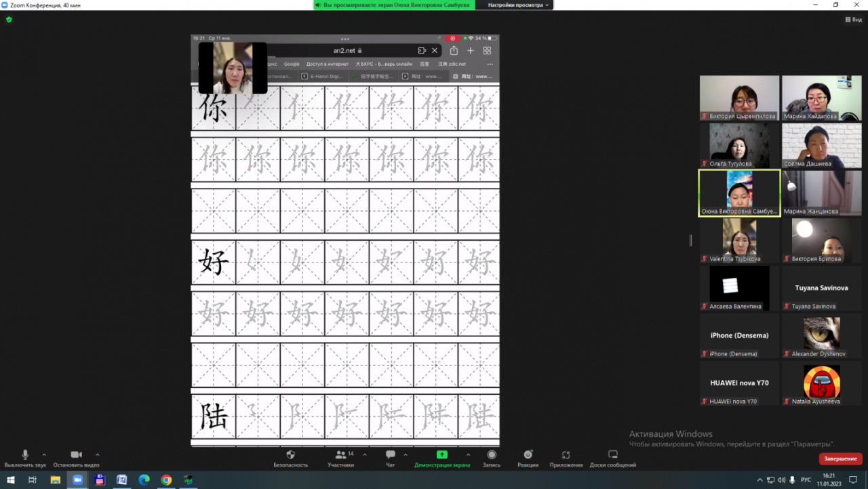Open the Chat (Чат) panel
Image resolution: width=868 pixels, height=489 pixels.
[x=390, y=455]
